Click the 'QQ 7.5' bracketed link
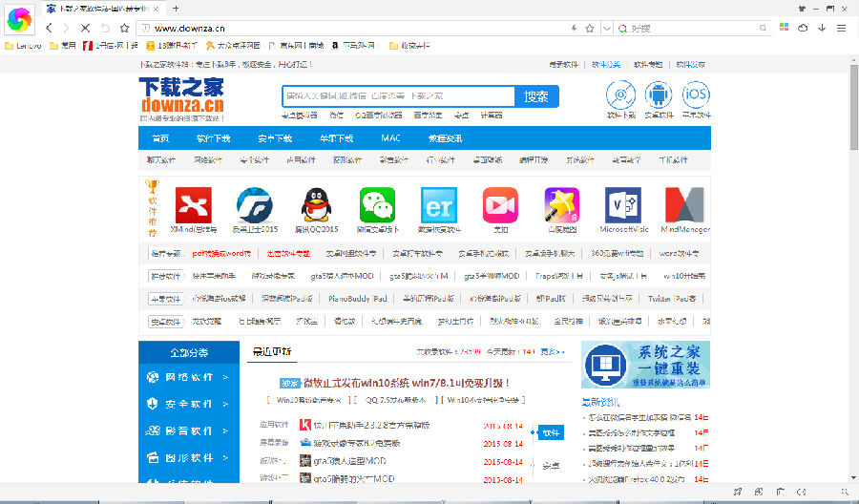 point(395,400)
